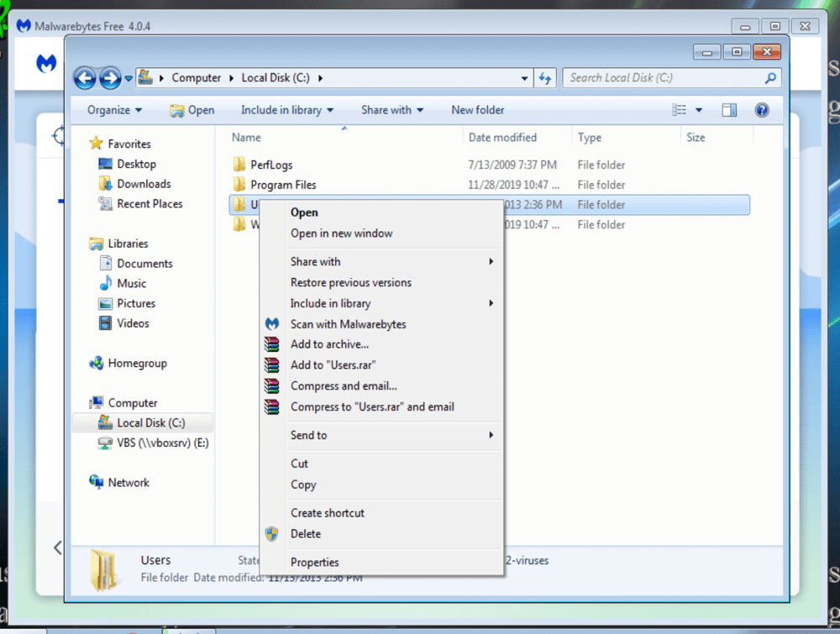Click the Program Files folder icon

pos(239,185)
